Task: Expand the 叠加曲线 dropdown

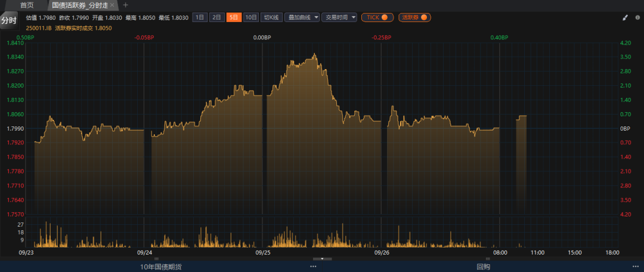Action: pos(302,17)
